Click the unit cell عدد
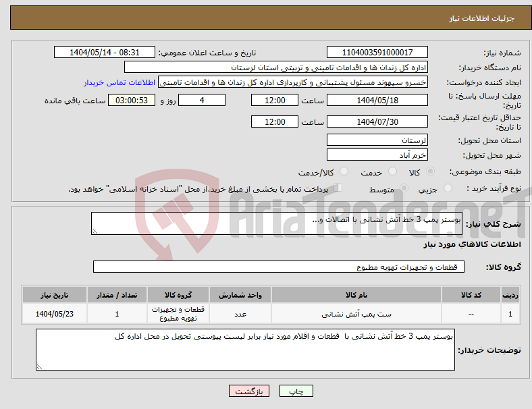The width and height of the screenshot is (532, 409). [x=240, y=314]
